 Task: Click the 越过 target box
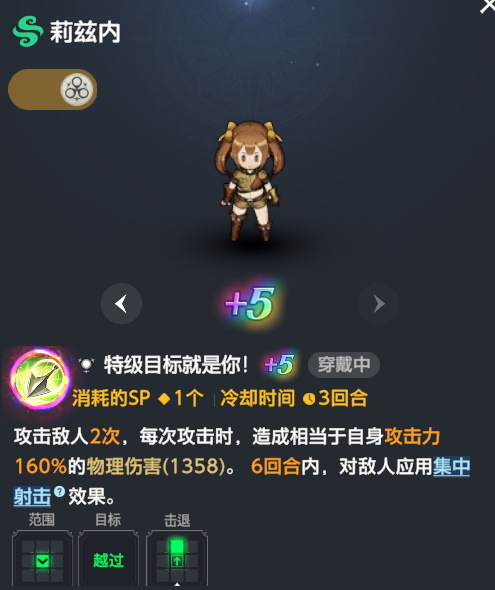[x=108, y=559]
